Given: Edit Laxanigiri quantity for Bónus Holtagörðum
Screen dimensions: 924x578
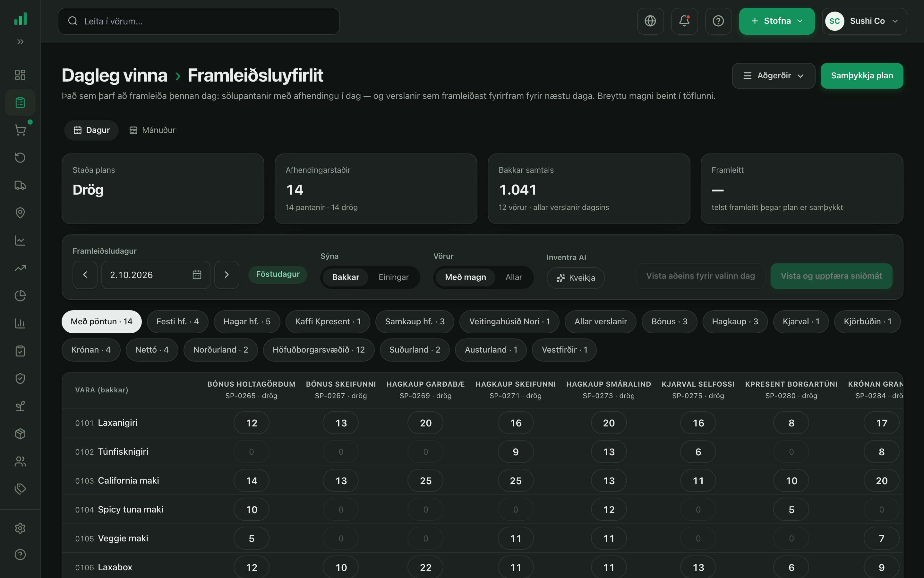Looking at the screenshot, I should click(x=251, y=423).
